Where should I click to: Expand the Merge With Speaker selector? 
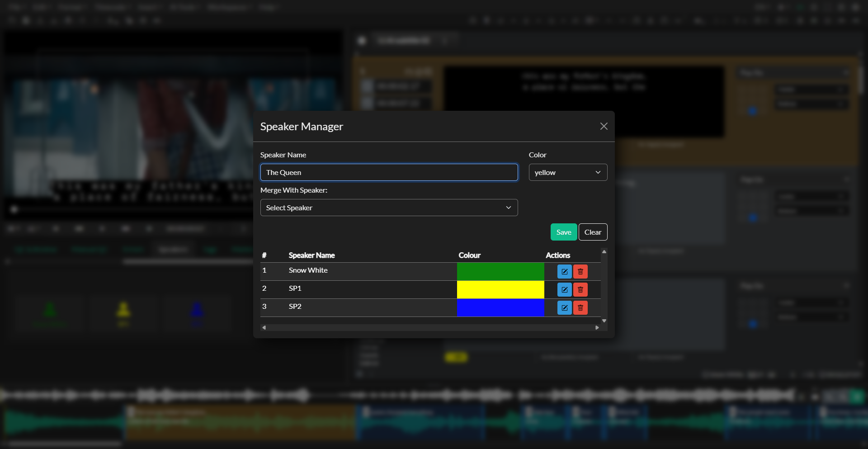pyautogui.click(x=389, y=208)
